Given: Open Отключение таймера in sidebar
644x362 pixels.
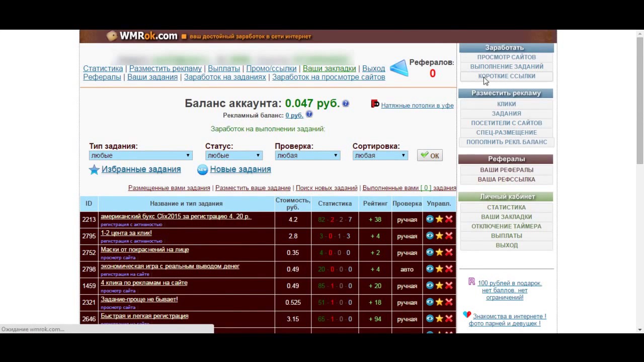Looking at the screenshot, I should point(507,226).
